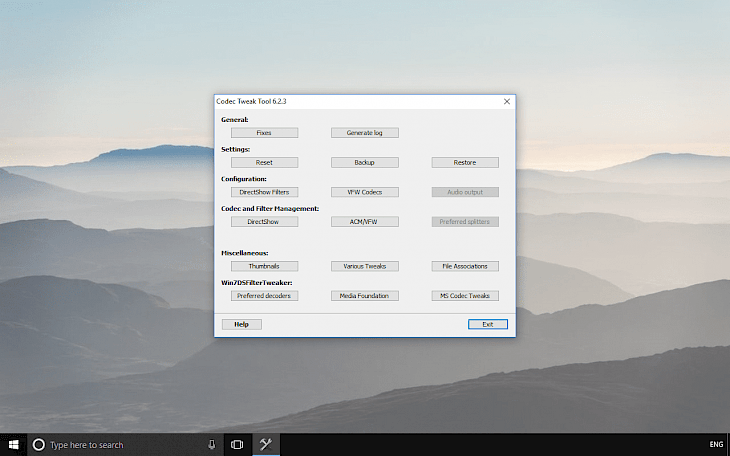Click the Miscellaneous: section label

click(x=245, y=253)
